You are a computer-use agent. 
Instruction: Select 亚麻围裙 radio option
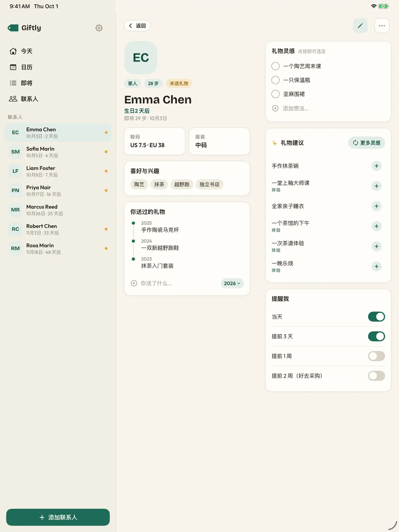[276, 94]
